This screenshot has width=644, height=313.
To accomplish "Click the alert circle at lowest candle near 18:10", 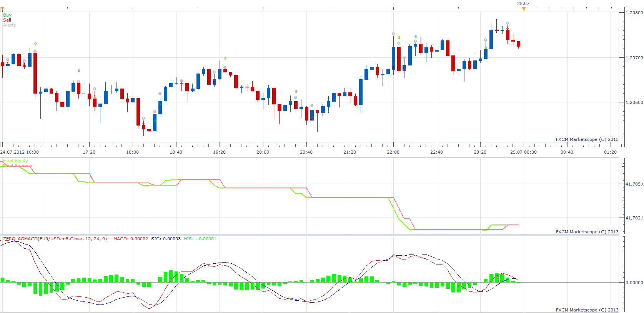I will (x=143, y=118).
